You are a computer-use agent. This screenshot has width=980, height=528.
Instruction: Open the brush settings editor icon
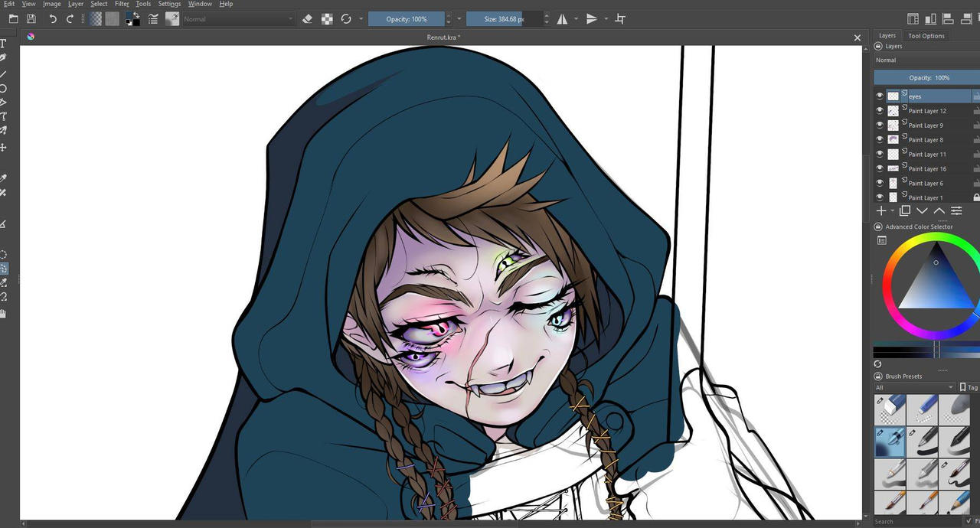pyautogui.click(x=153, y=19)
